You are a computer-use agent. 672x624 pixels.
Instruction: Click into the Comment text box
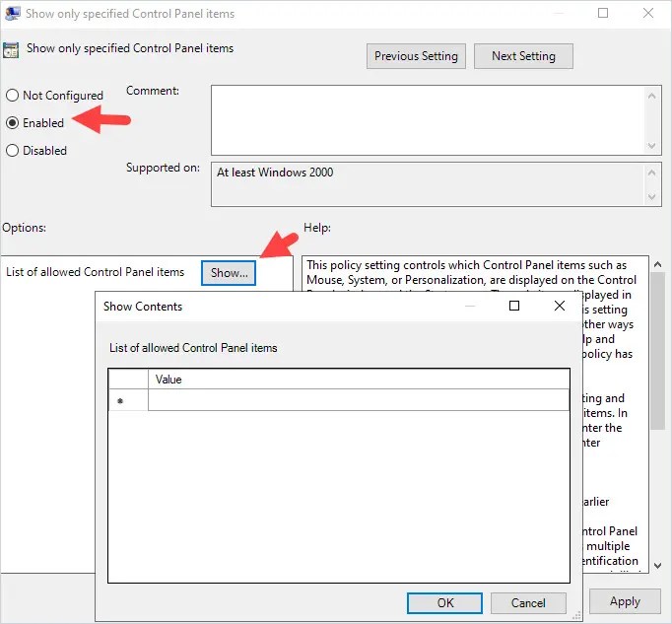click(429, 120)
